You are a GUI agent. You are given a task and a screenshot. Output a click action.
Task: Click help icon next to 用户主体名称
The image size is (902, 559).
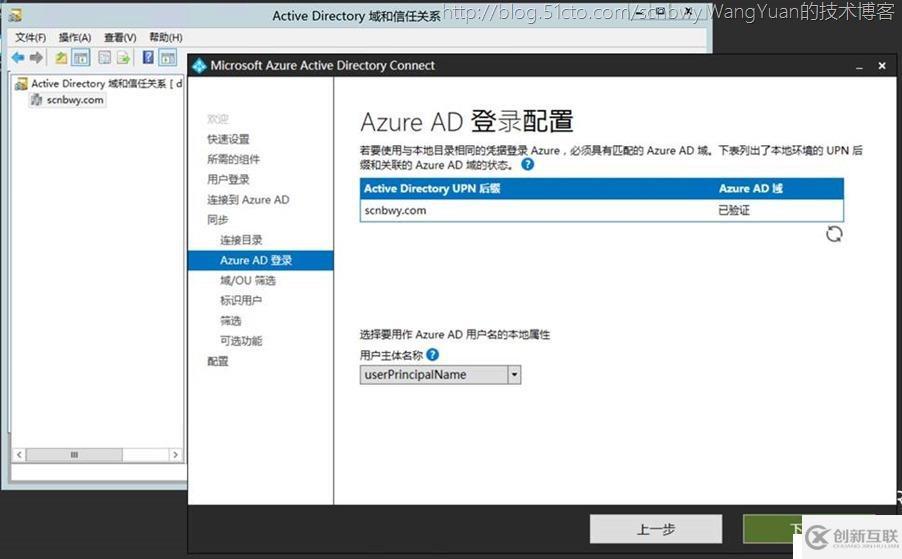click(x=432, y=355)
